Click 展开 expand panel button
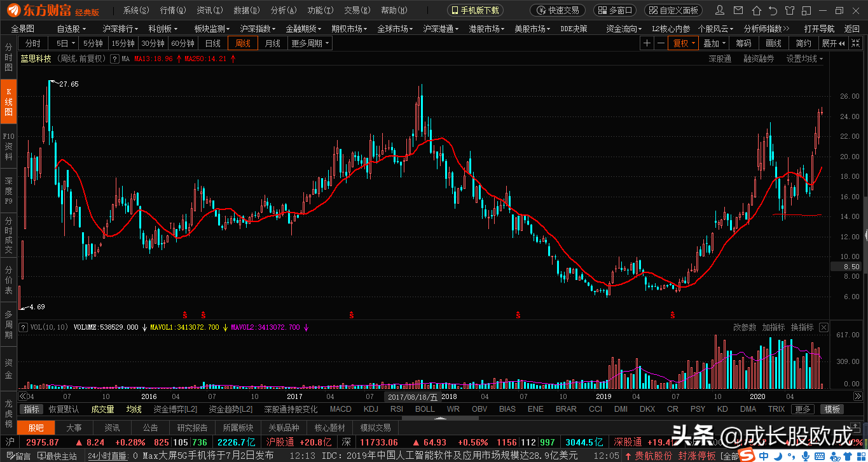Screen dimensions: 868x462 pos(834,43)
